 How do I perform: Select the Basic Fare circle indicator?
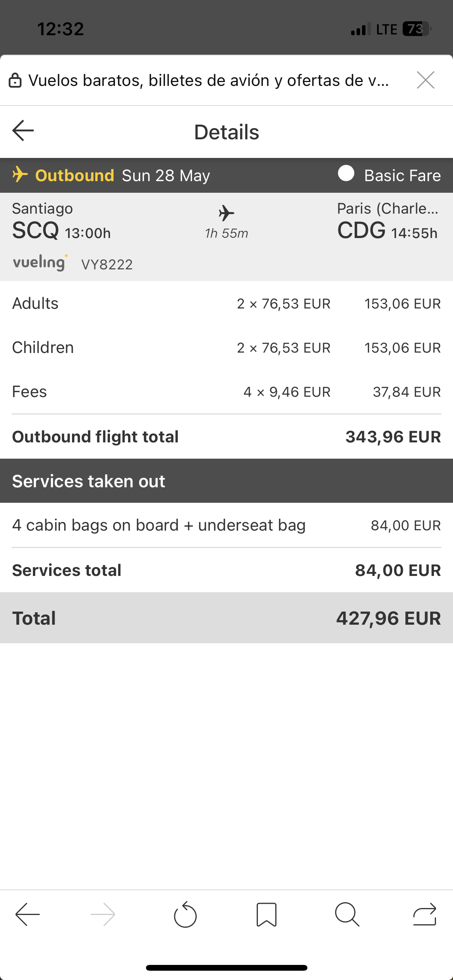click(x=346, y=173)
